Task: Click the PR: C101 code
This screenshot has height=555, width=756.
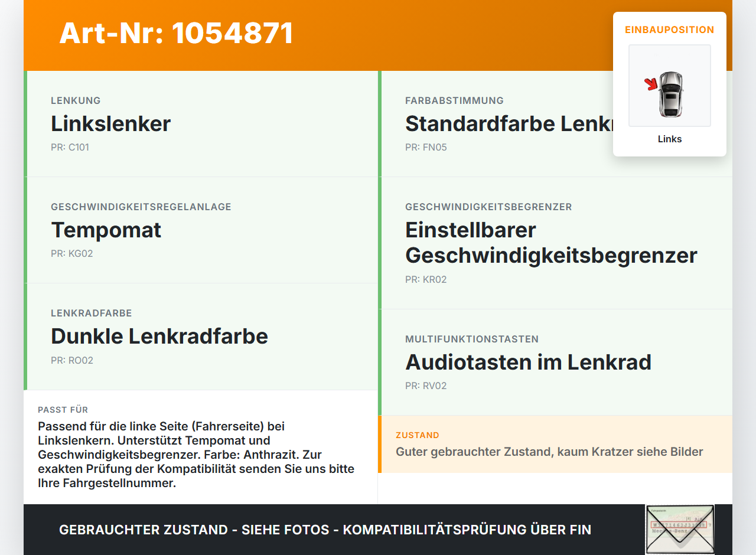Action: (70, 148)
